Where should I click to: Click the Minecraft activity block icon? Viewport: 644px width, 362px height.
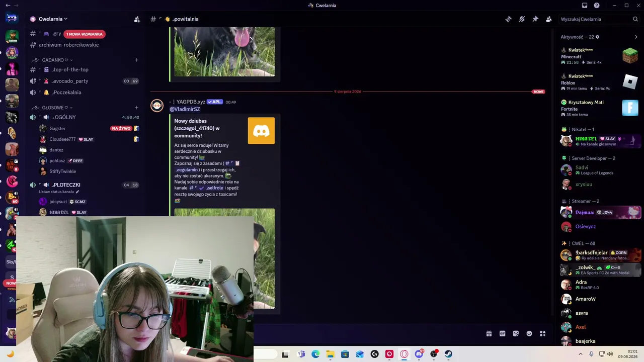click(630, 55)
